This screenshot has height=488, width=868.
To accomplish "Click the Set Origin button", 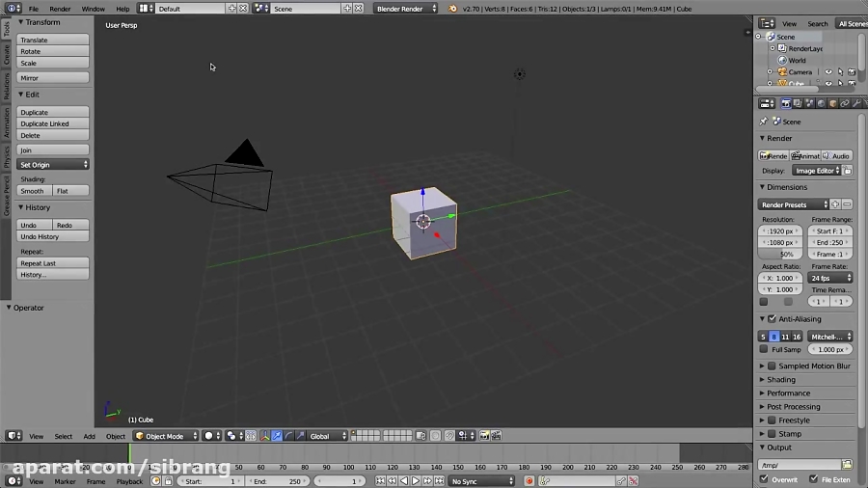I will pyautogui.click(x=54, y=165).
